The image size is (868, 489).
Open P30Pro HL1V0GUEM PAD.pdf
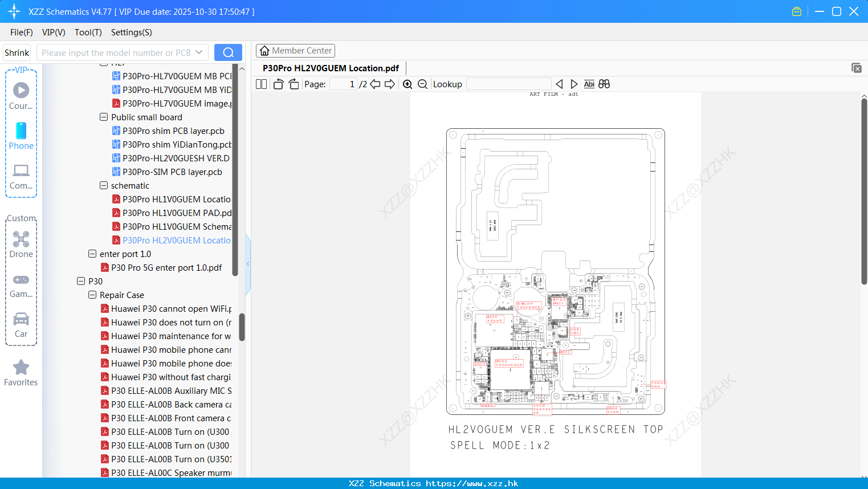(x=172, y=213)
